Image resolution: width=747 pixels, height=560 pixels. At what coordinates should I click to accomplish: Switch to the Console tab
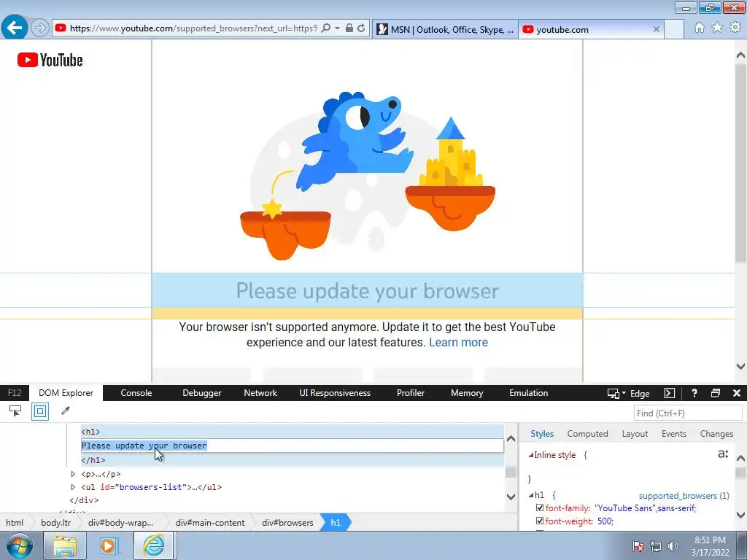click(136, 393)
